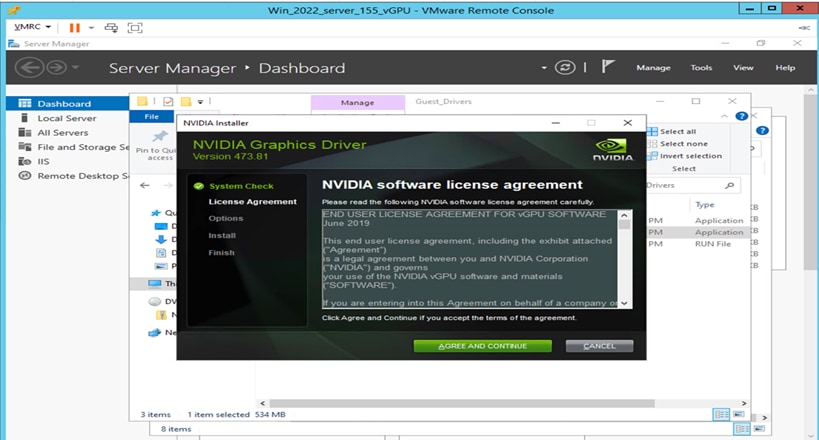Refresh the Server Manager dashboard
This screenshot has width=819, height=440.
pos(565,67)
